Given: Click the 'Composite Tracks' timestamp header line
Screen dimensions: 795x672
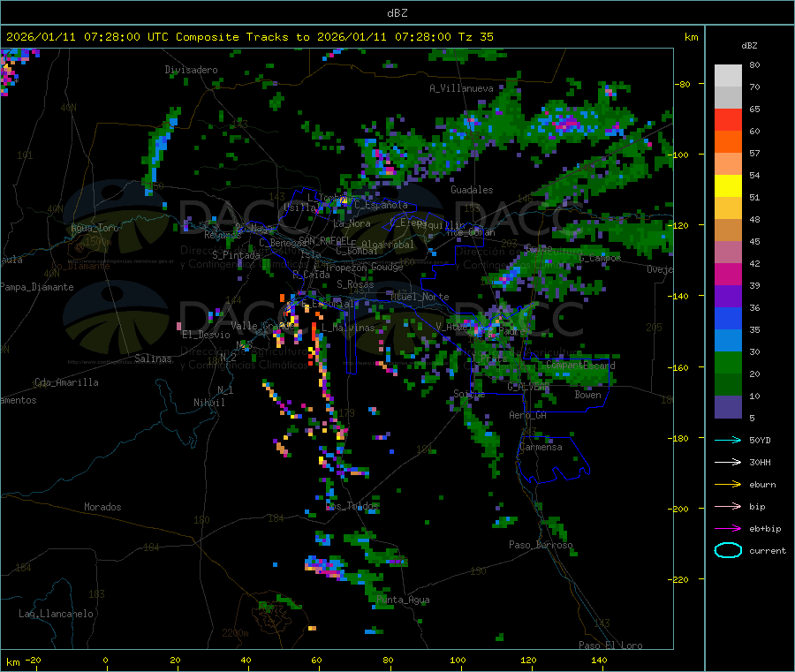Looking at the screenshot, I should click(x=249, y=37).
